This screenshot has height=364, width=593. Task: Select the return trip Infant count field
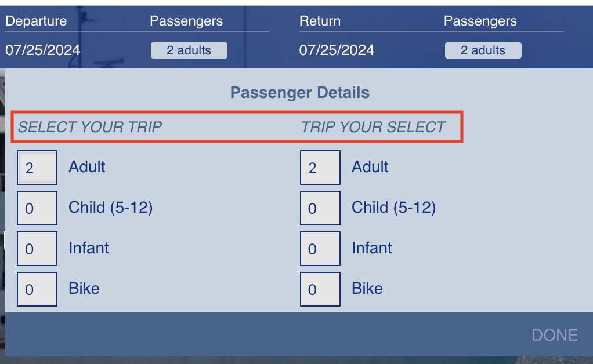pyautogui.click(x=320, y=249)
